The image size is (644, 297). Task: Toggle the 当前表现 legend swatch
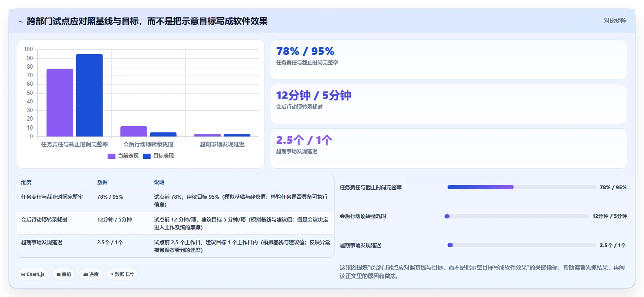[111, 156]
